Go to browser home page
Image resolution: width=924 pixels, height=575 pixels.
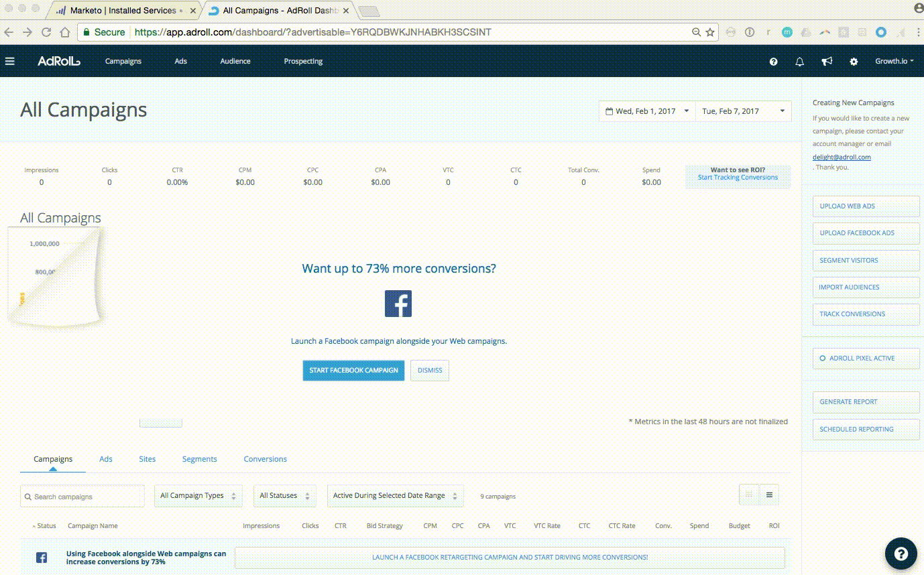pos(65,32)
